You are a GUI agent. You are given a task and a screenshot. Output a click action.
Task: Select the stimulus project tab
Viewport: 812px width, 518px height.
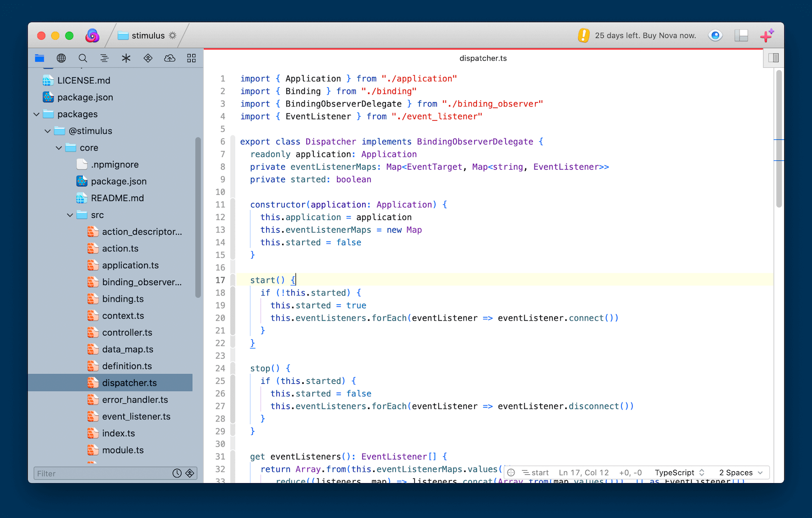point(147,35)
